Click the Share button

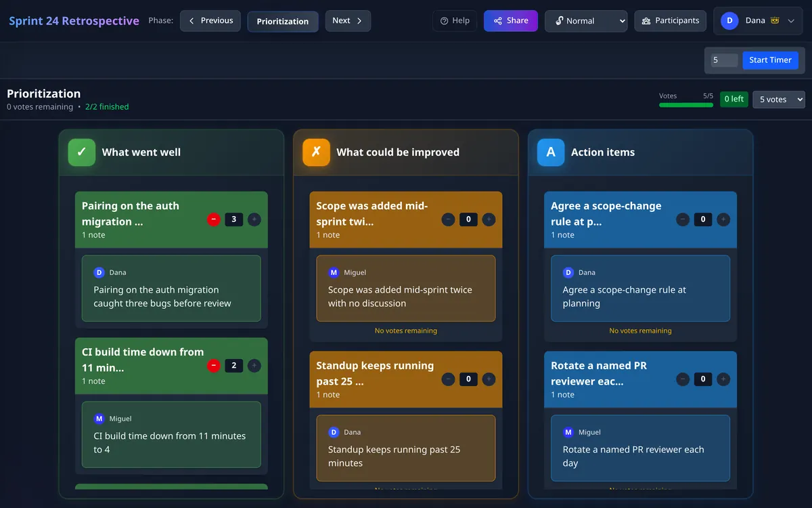click(511, 21)
